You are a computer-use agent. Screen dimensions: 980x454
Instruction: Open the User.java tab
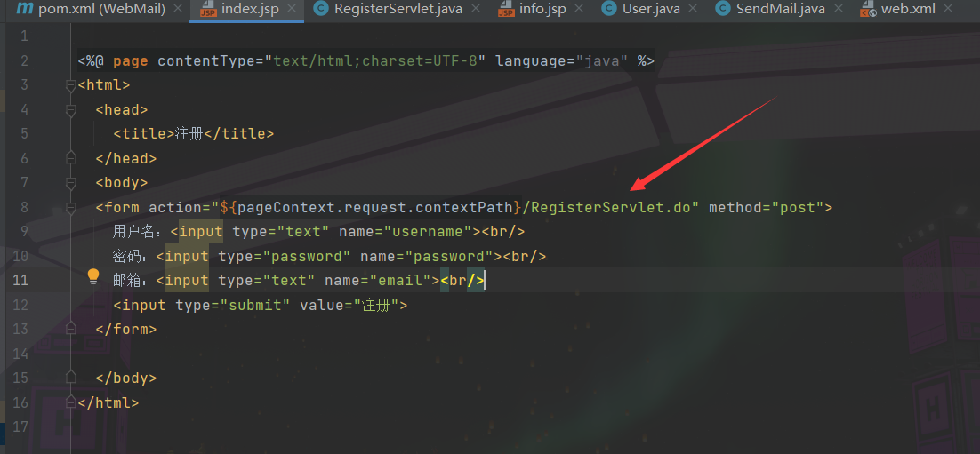click(651, 10)
